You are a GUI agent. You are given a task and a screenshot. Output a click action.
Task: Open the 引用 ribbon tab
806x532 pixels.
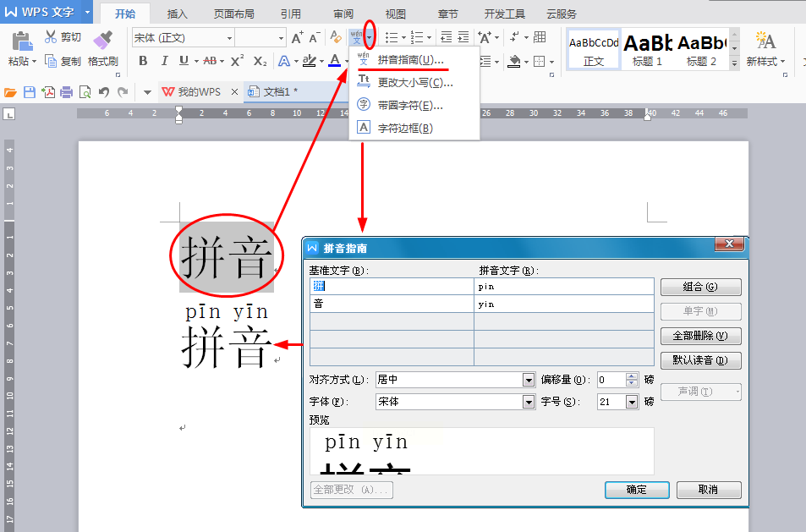click(x=290, y=14)
